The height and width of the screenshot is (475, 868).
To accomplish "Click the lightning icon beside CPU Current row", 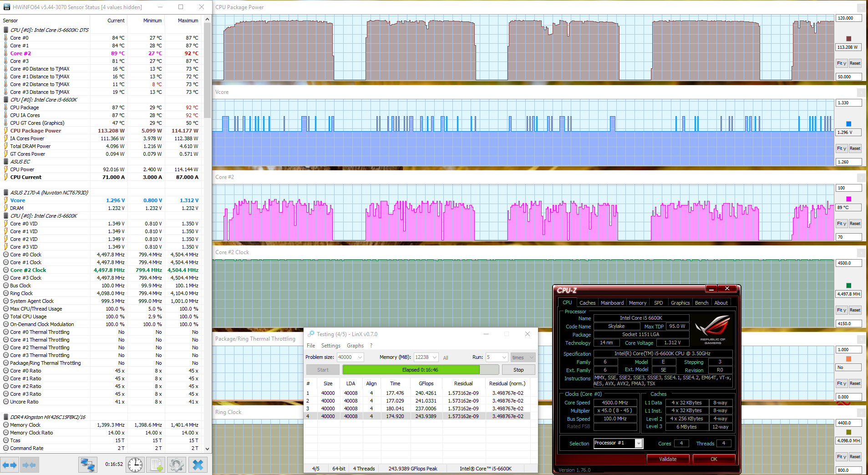I will pos(6,177).
